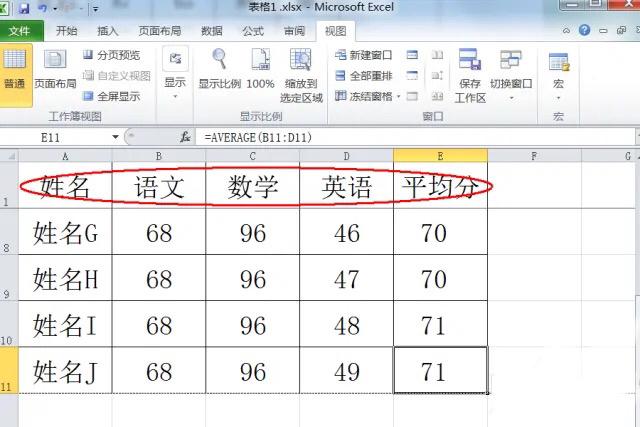
Task: Switch to the 开始 ribbon tab
Action: 67,31
